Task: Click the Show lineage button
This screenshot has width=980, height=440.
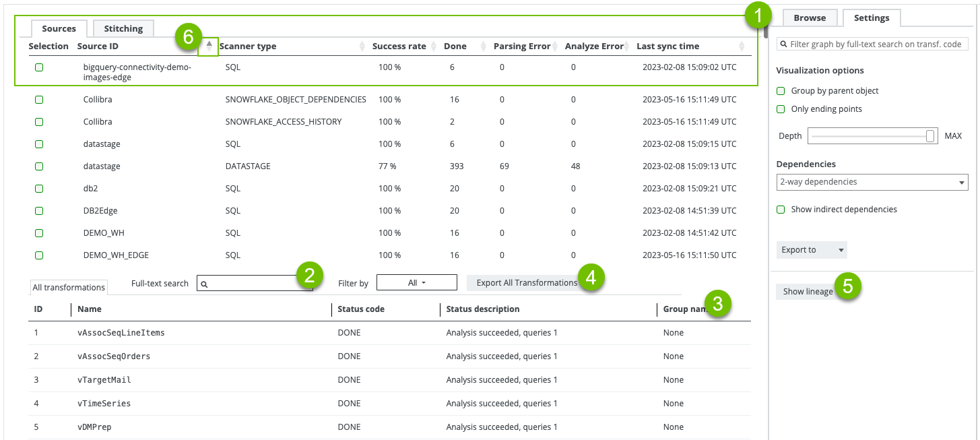Action: (808, 292)
